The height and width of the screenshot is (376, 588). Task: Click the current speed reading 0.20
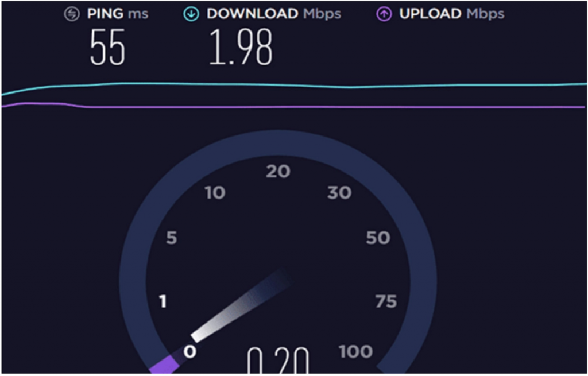278,361
